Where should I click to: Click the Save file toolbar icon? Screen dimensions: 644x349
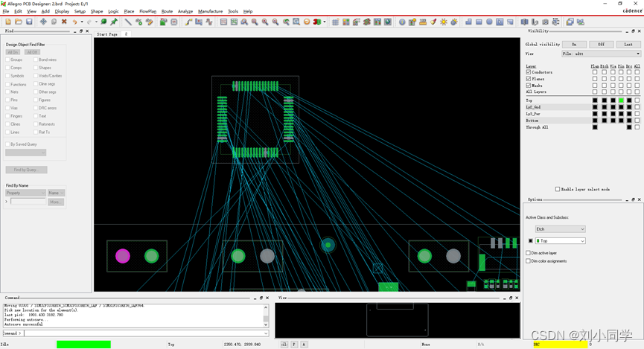point(29,22)
